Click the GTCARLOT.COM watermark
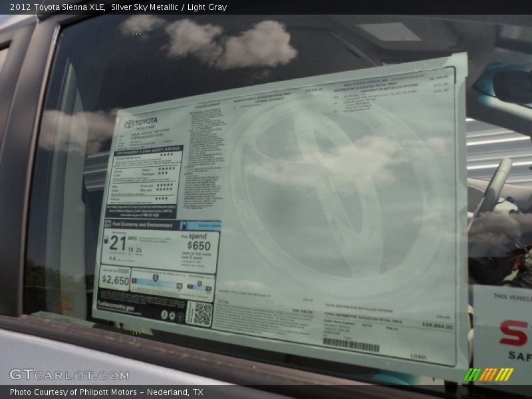Screen dimensions: 532x399 pos(69,375)
